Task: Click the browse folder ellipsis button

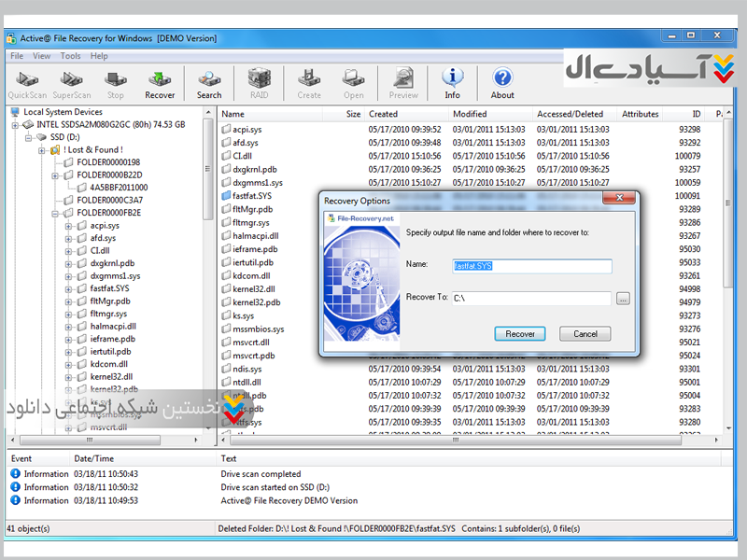Action: coord(623,299)
